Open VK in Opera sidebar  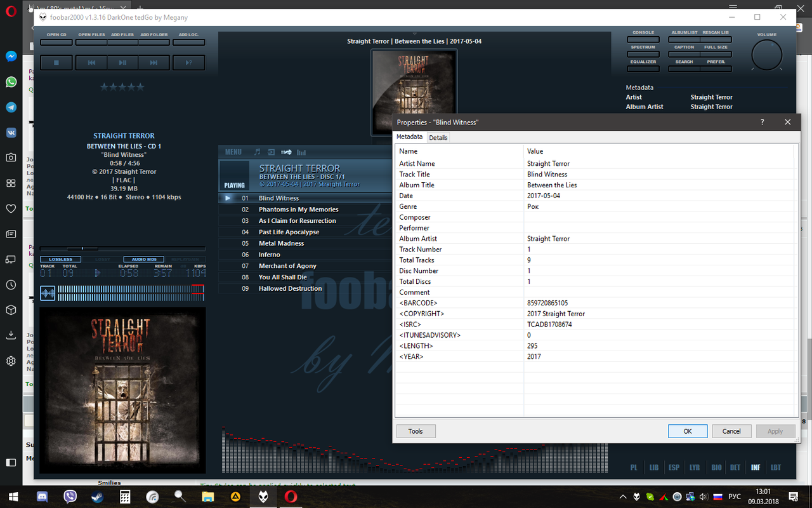pyautogui.click(x=11, y=132)
